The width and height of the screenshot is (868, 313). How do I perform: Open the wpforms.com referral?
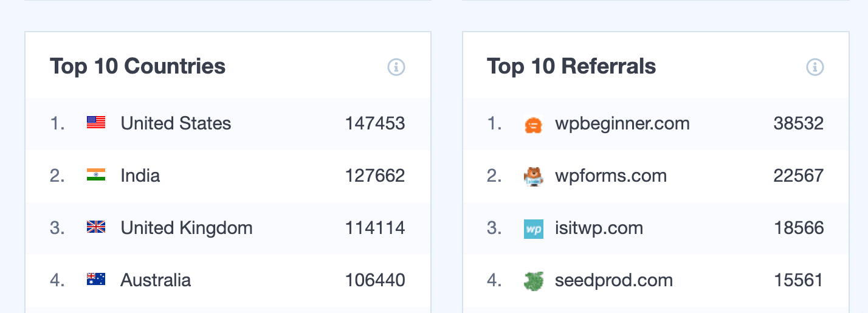[x=611, y=176]
